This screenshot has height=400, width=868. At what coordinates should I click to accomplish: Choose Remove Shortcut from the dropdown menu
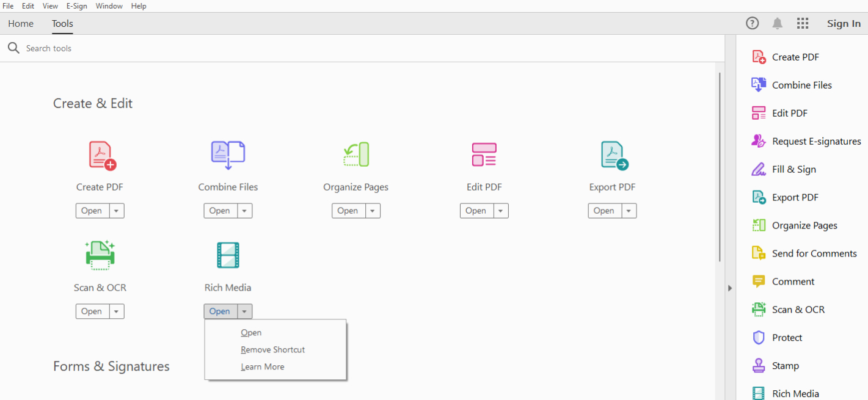pyautogui.click(x=272, y=350)
